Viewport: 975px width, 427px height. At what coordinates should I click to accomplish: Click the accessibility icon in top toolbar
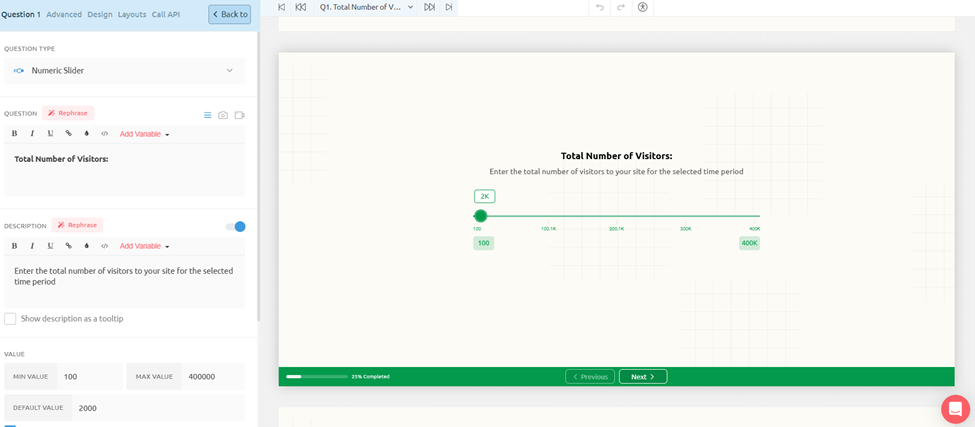coord(643,7)
